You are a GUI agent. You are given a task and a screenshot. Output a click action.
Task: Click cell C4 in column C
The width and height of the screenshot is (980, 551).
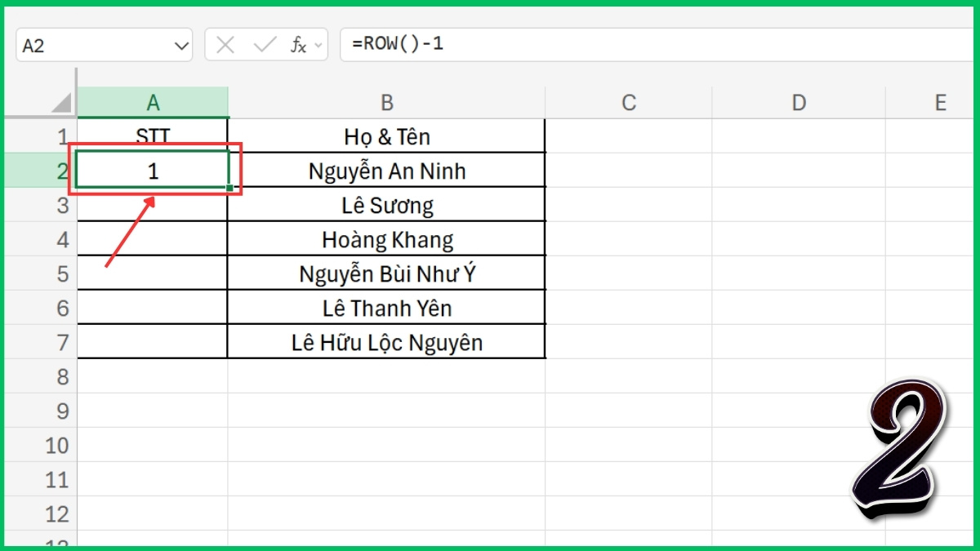(x=629, y=239)
